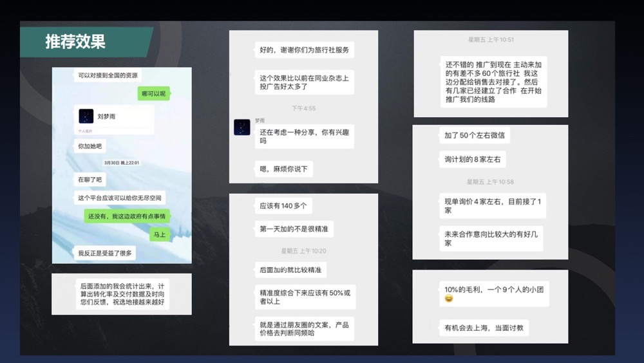Select the message 后面加的就比较精准
This screenshot has height=363, width=644.
click(x=291, y=270)
